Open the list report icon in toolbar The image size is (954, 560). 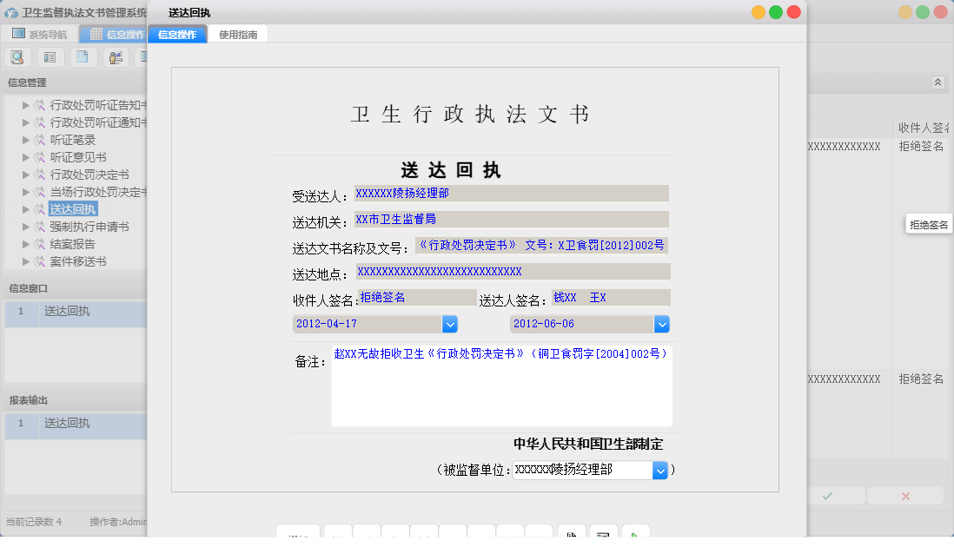(x=50, y=56)
